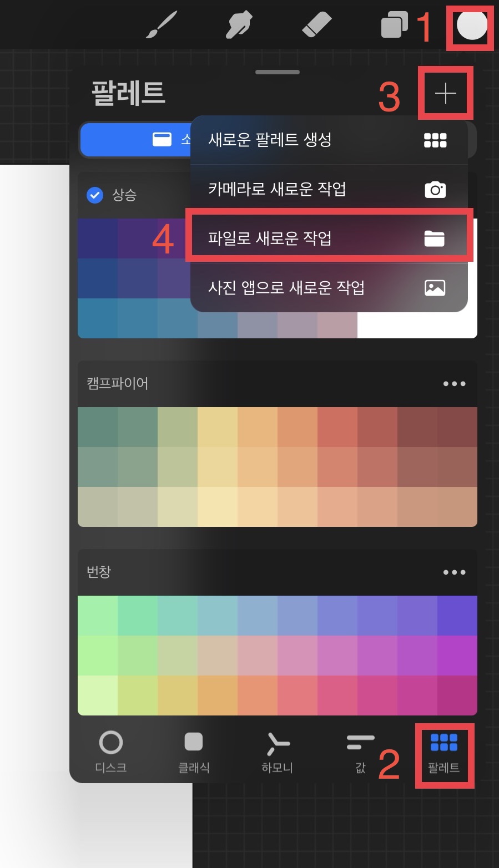
Task: Click the grabber handle atop the palette panel
Action: (x=278, y=72)
